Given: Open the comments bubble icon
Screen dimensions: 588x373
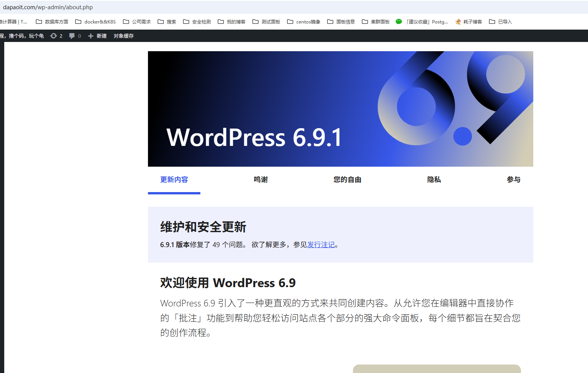Looking at the screenshot, I should [72, 36].
